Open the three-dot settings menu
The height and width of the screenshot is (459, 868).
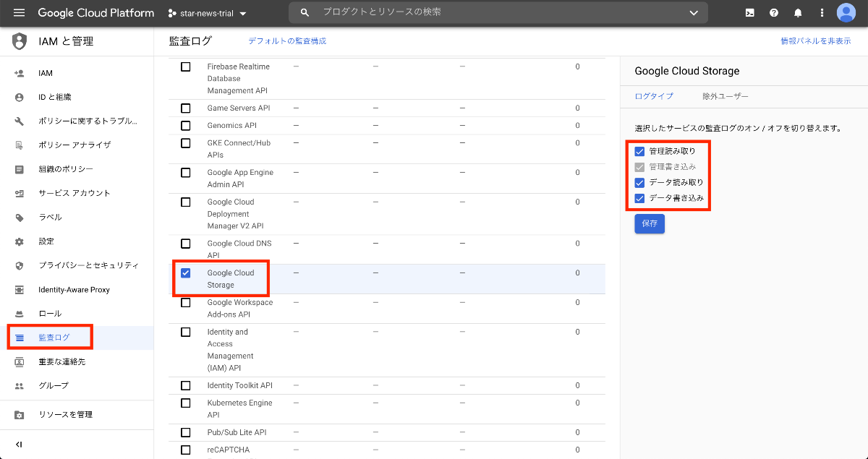(822, 13)
